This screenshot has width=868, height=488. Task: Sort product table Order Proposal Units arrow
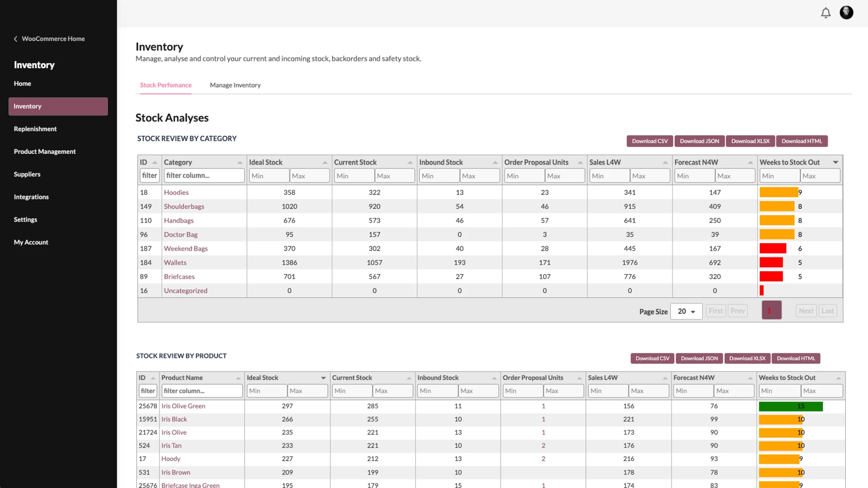[579, 378]
